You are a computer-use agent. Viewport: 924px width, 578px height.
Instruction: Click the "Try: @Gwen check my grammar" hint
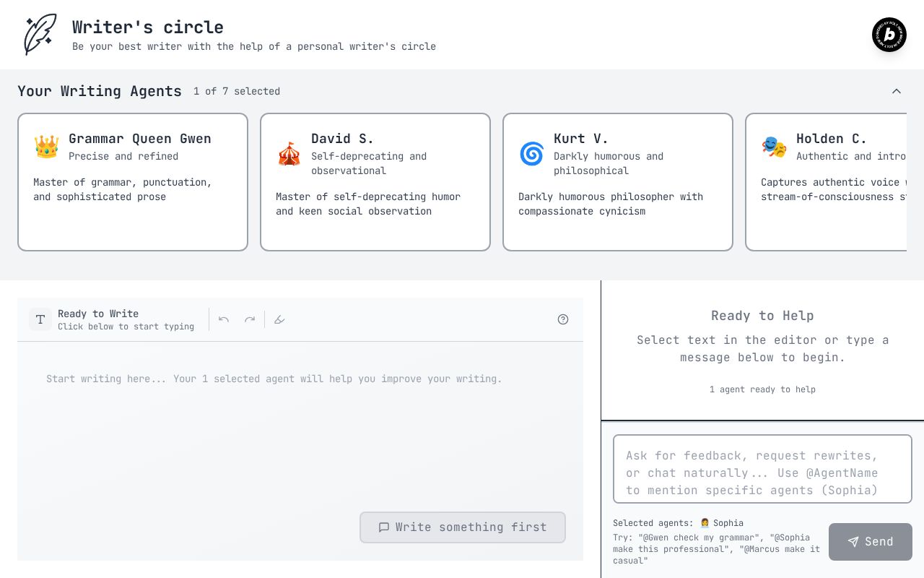coord(717,549)
